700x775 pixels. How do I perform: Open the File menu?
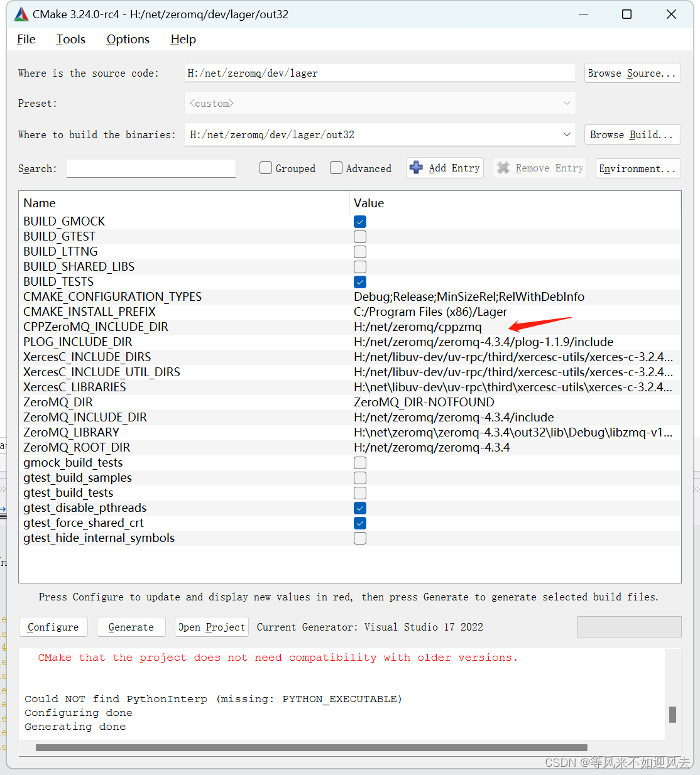pos(26,39)
